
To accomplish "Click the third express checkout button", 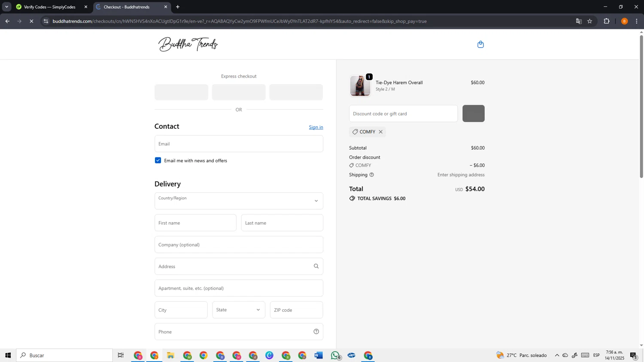I will pyautogui.click(x=296, y=92).
